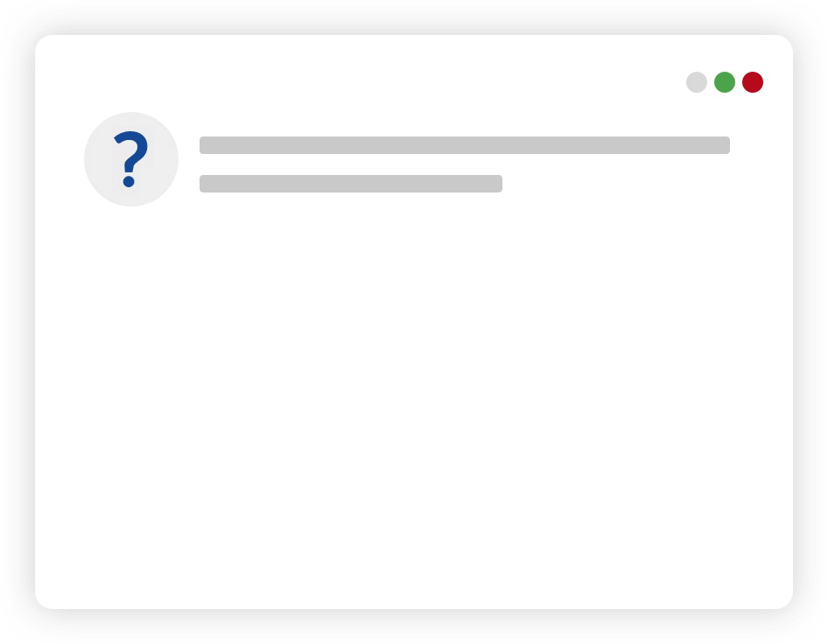Click the right end of the long gray bar
The width and height of the screenshot is (828, 644).
tap(722, 145)
